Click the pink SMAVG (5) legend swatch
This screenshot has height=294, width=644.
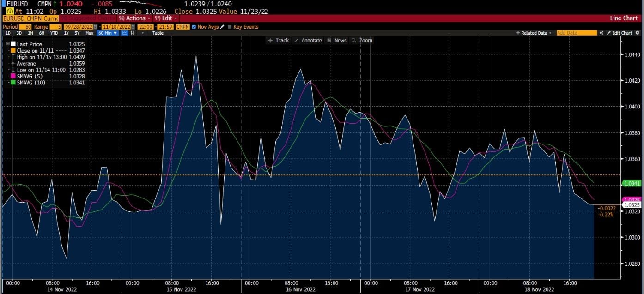(x=13, y=76)
